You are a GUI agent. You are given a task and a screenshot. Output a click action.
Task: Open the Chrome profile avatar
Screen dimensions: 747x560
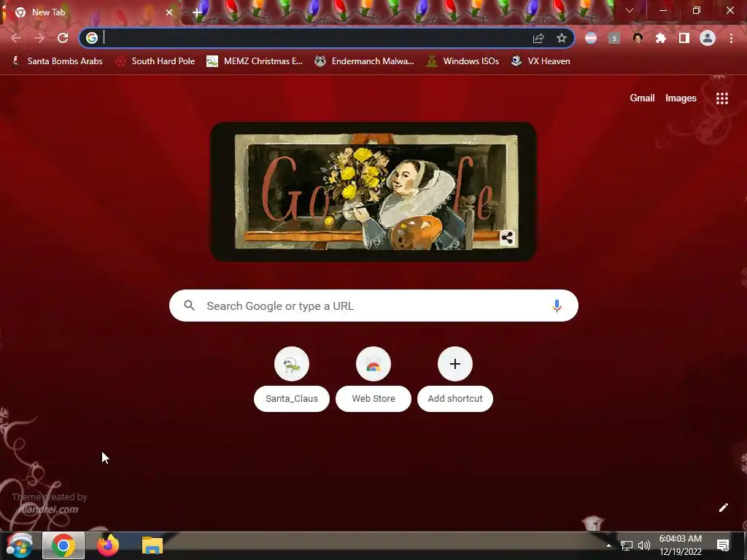[708, 38]
